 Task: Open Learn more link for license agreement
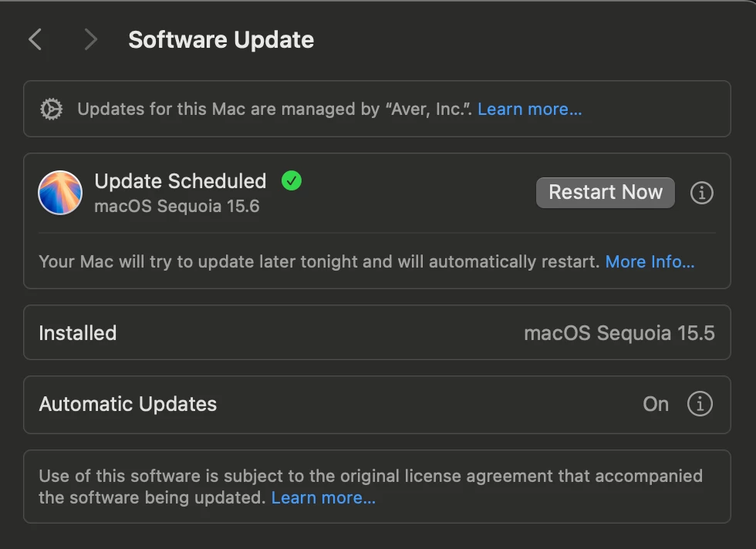323,497
